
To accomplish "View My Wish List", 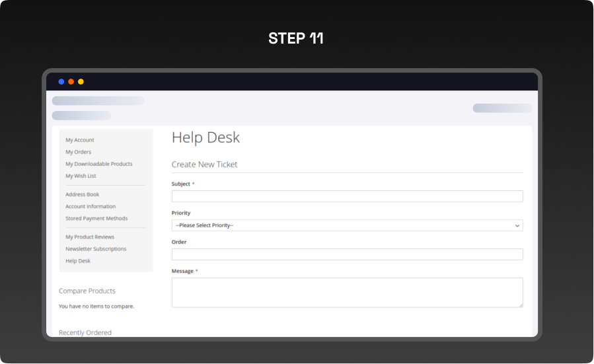I will pos(81,176).
